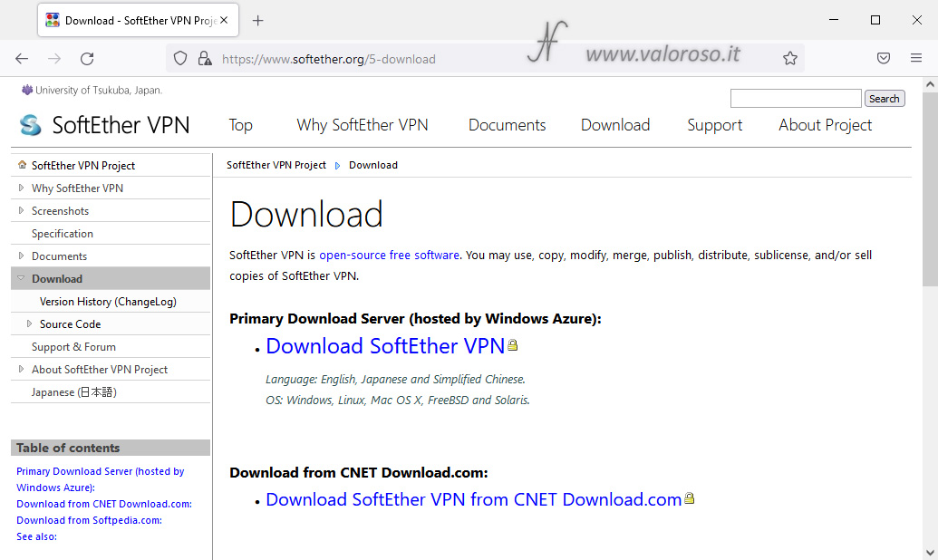Open About Project in top navigation
The image size is (938, 560).
tap(826, 125)
